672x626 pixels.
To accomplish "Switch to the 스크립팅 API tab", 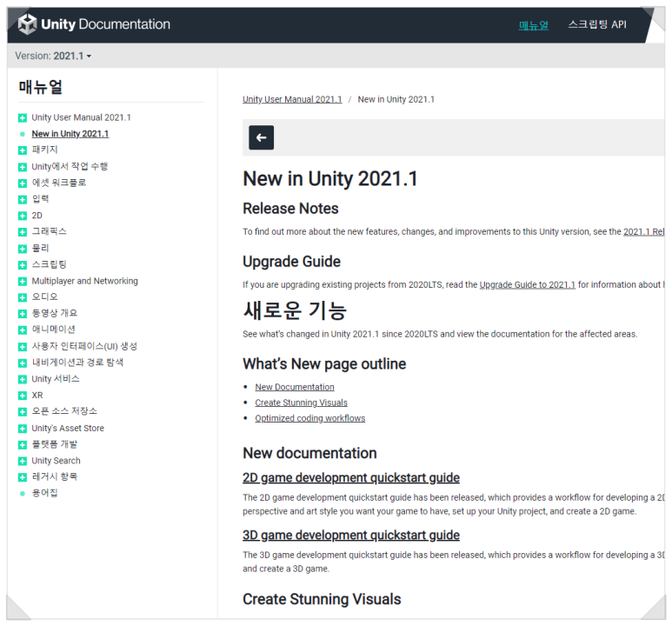I will (x=597, y=24).
